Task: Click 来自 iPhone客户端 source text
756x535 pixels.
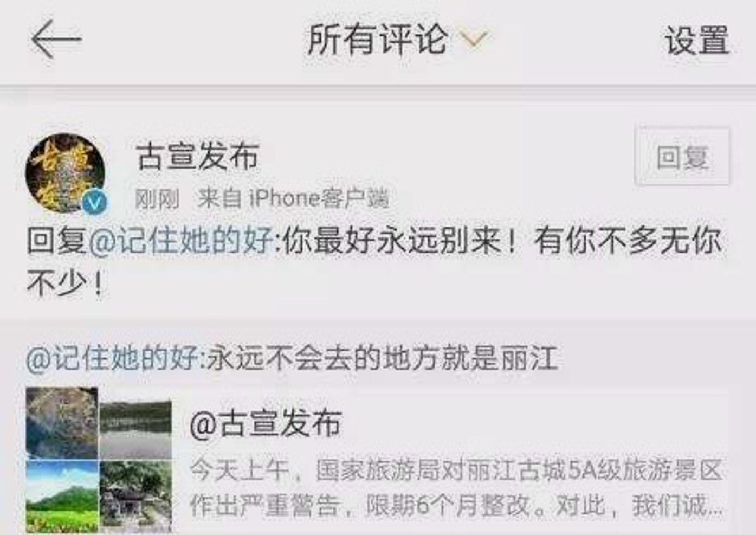Action: click(293, 198)
